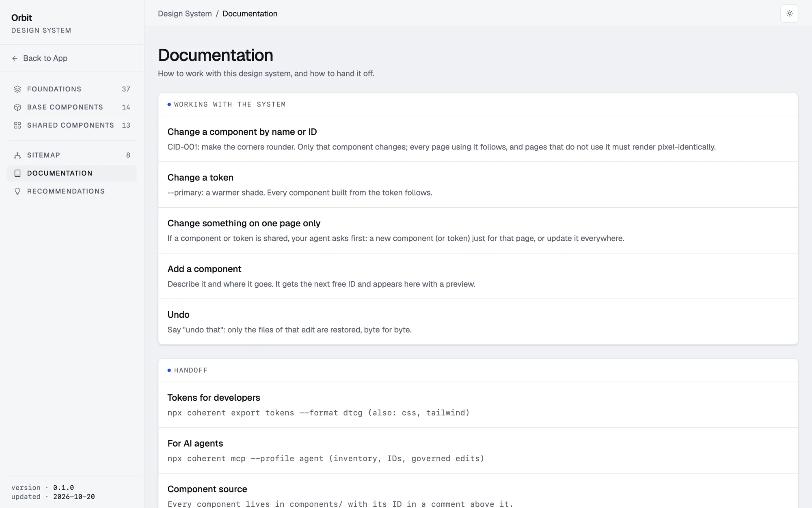The height and width of the screenshot is (508, 812).
Task: Click the Sitemap count 8
Action: tap(128, 155)
